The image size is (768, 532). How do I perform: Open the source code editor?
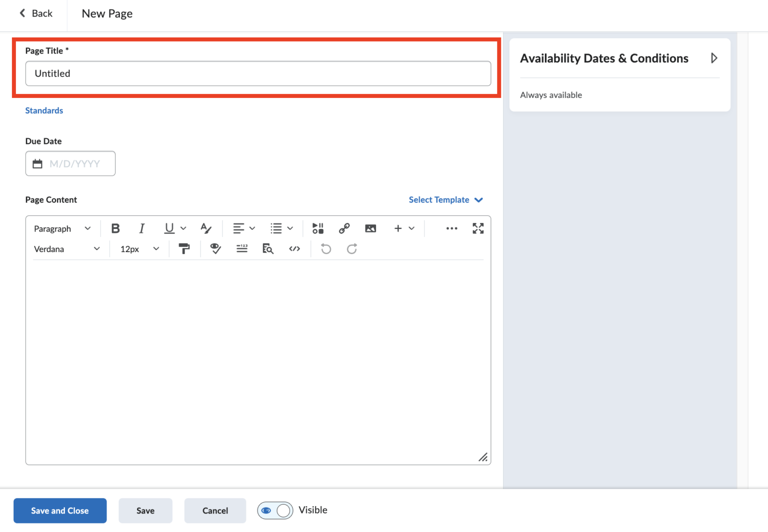(x=294, y=248)
